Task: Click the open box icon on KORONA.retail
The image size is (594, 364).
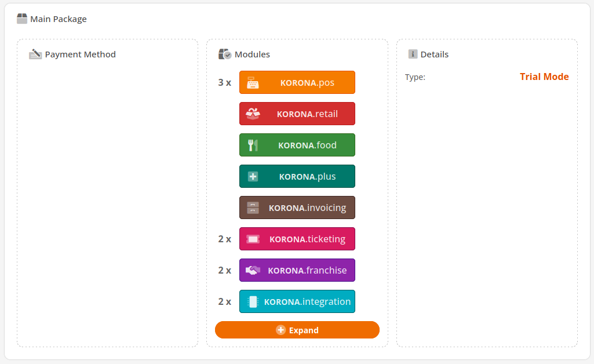Action: click(253, 114)
